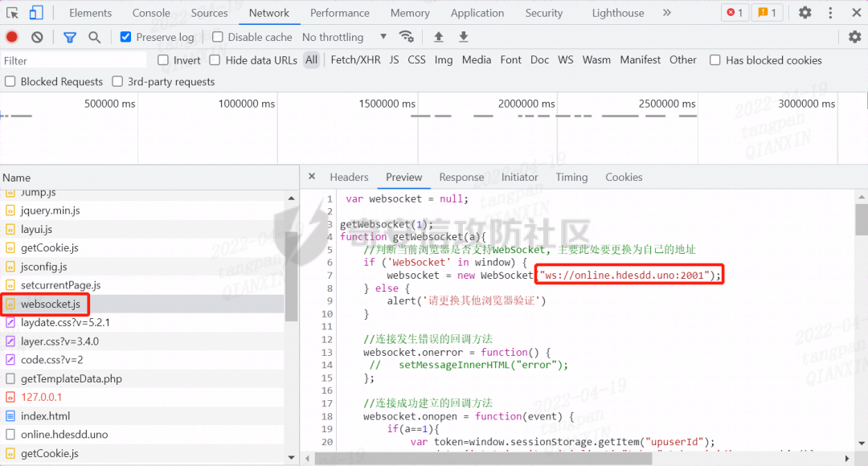
Task: Filter requests by Doc type
Action: point(539,59)
